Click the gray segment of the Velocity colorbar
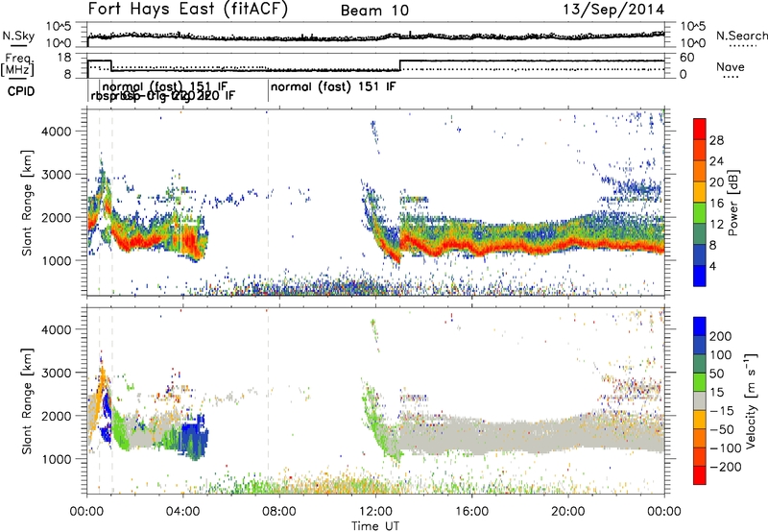The height and width of the screenshot is (532, 768). tap(700, 400)
